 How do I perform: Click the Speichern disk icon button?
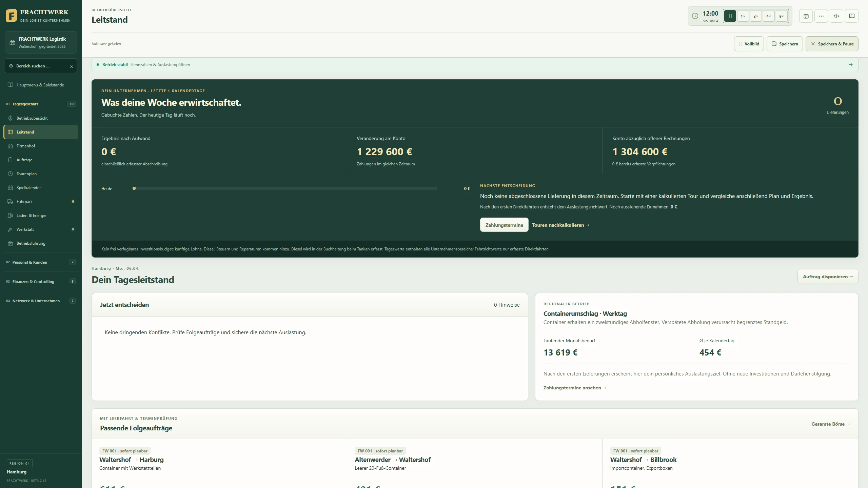click(x=785, y=44)
